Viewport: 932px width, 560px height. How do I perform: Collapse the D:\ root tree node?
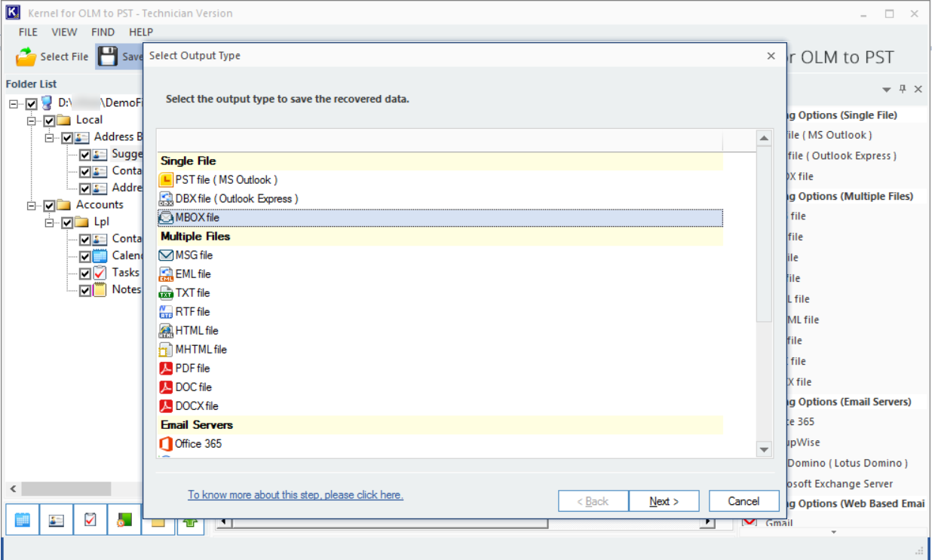point(14,104)
